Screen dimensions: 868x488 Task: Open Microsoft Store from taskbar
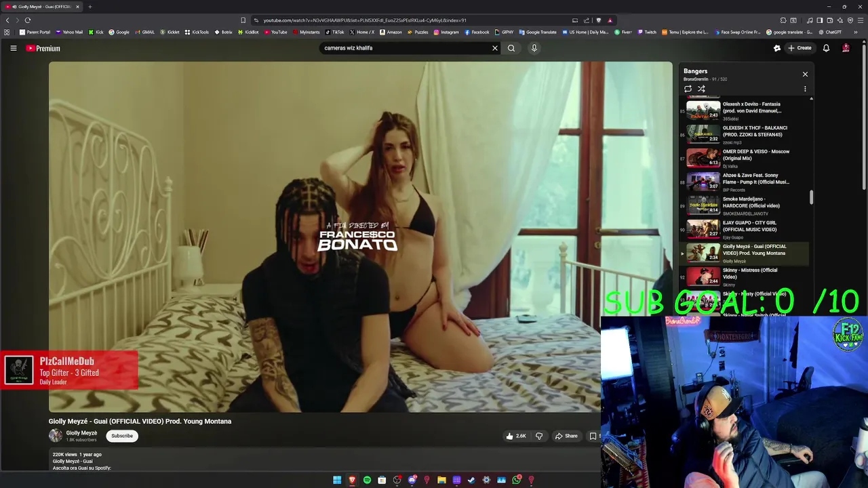coord(382,480)
